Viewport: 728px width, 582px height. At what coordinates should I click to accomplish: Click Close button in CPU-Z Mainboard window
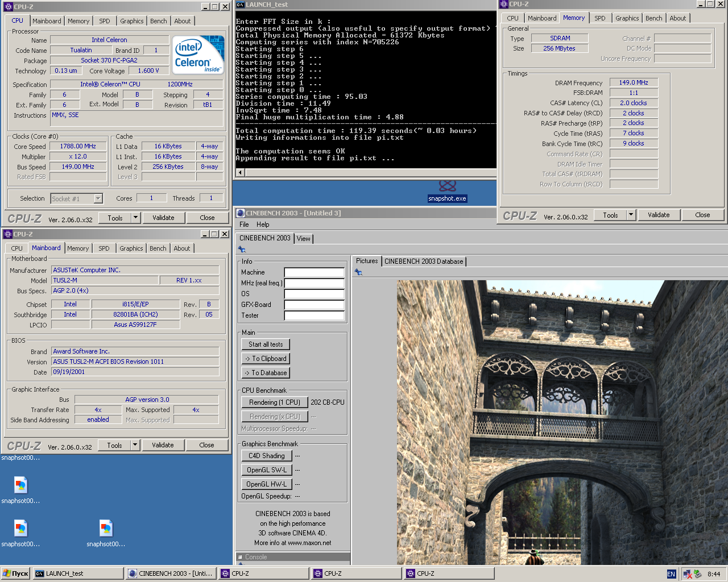pyautogui.click(x=206, y=445)
